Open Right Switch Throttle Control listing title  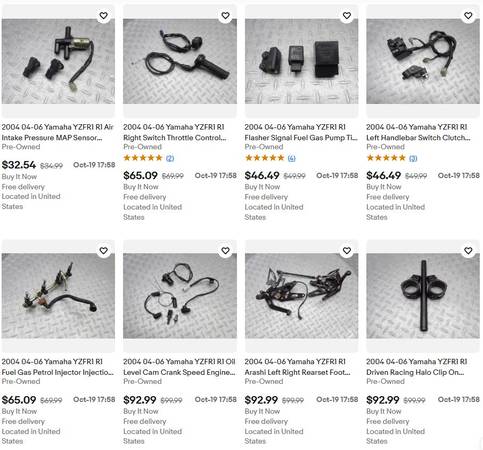click(x=175, y=132)
